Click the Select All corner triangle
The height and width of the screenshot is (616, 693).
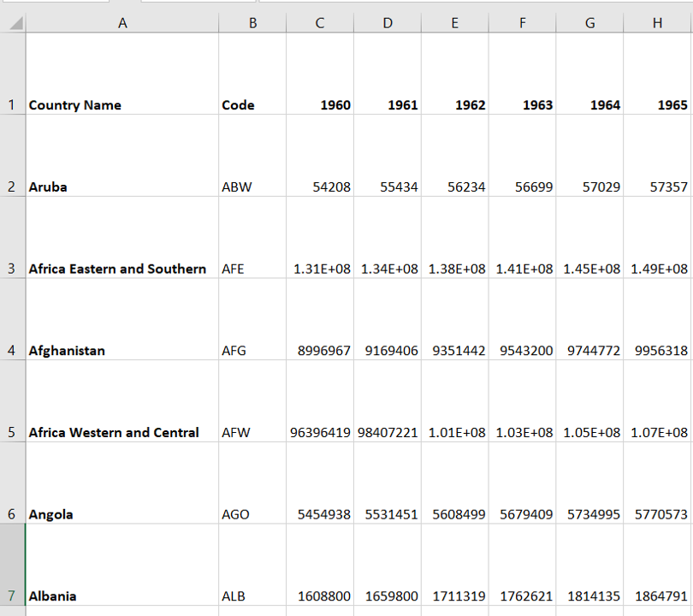[x=16, y=23]
